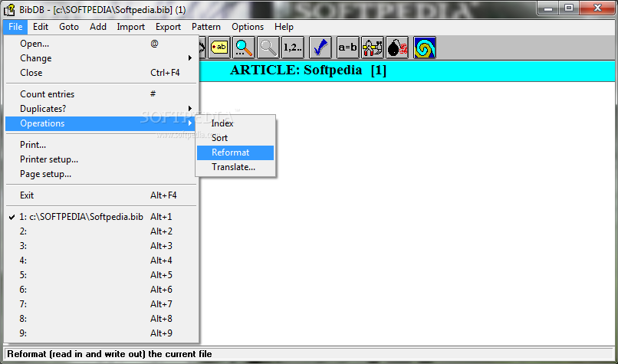Screen dimensions: 618x364
Task: Choose Translate... in Operations submenu
Action: click(235, 167)
